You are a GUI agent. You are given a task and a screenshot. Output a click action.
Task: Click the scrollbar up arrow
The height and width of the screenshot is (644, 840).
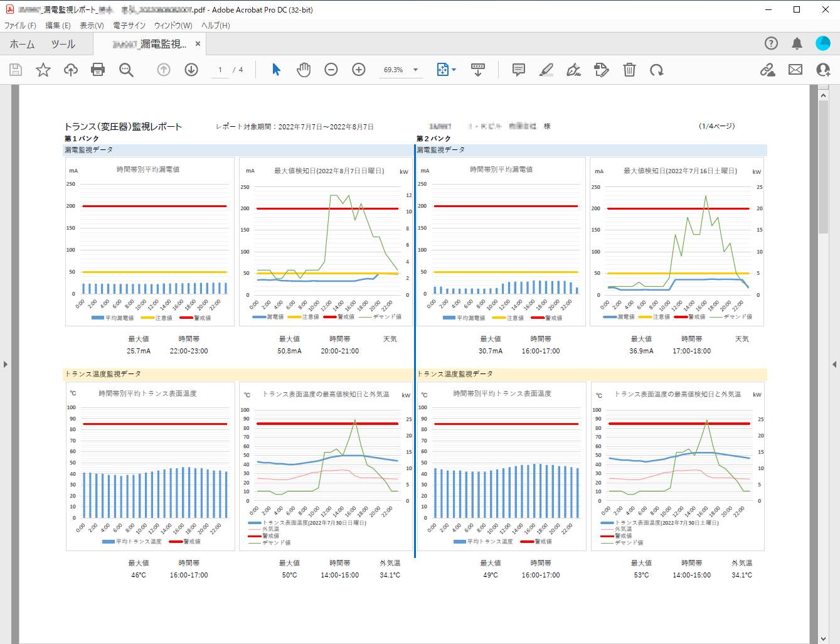click(823, 95)
